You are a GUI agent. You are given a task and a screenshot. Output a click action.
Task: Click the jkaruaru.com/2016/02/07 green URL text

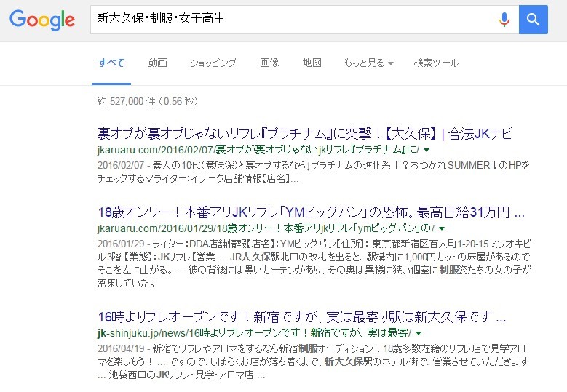click(258, 150)
